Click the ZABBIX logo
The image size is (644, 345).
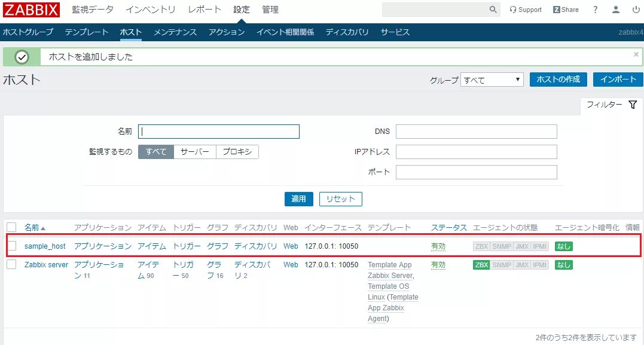(31, 10)
